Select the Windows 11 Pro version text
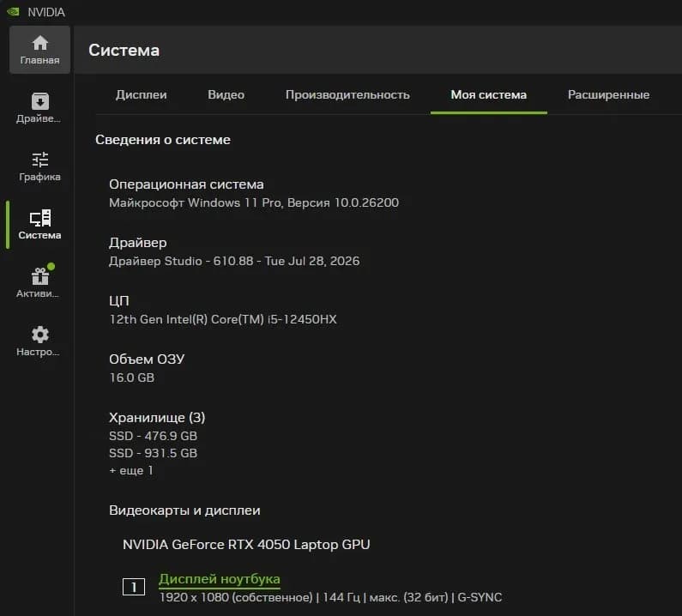 coord(254,202)
